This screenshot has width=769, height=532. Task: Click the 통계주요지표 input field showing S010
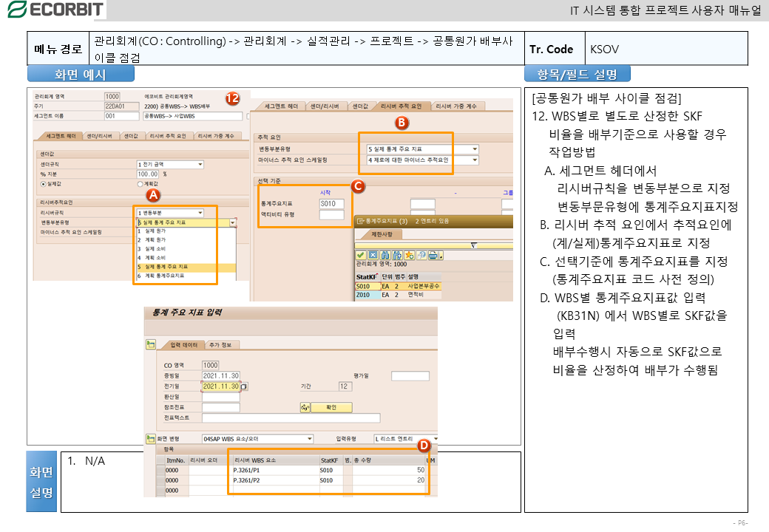[x=331, y=203]
